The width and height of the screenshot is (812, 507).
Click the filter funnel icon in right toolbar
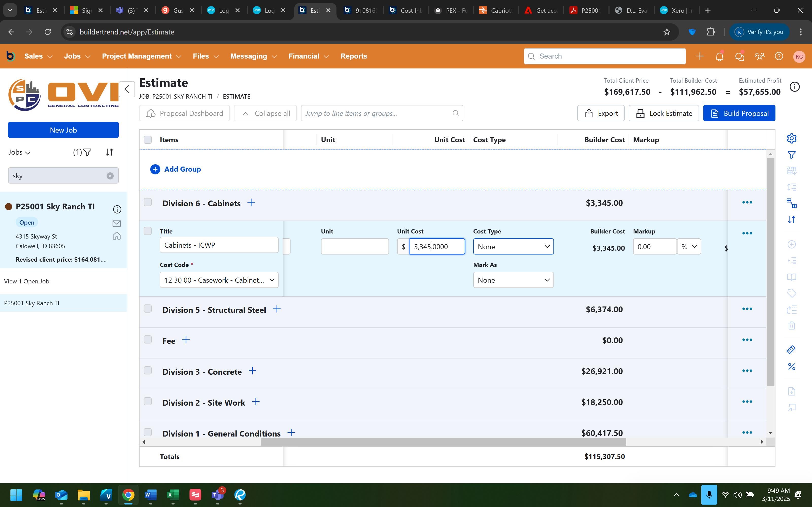[x=791, y=155]
